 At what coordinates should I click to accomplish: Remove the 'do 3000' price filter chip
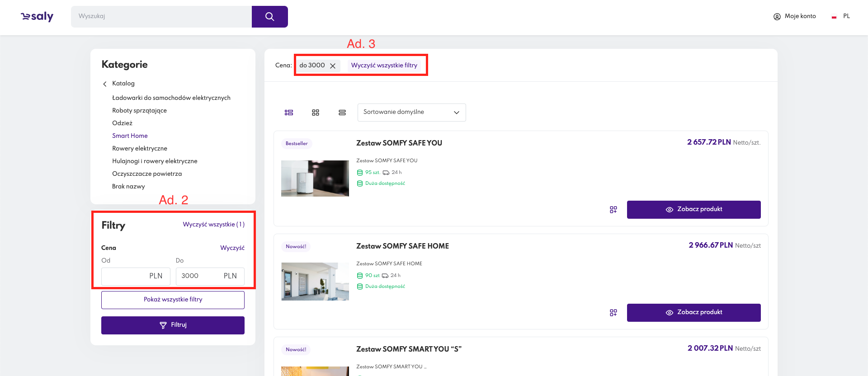tap(333, 66)
